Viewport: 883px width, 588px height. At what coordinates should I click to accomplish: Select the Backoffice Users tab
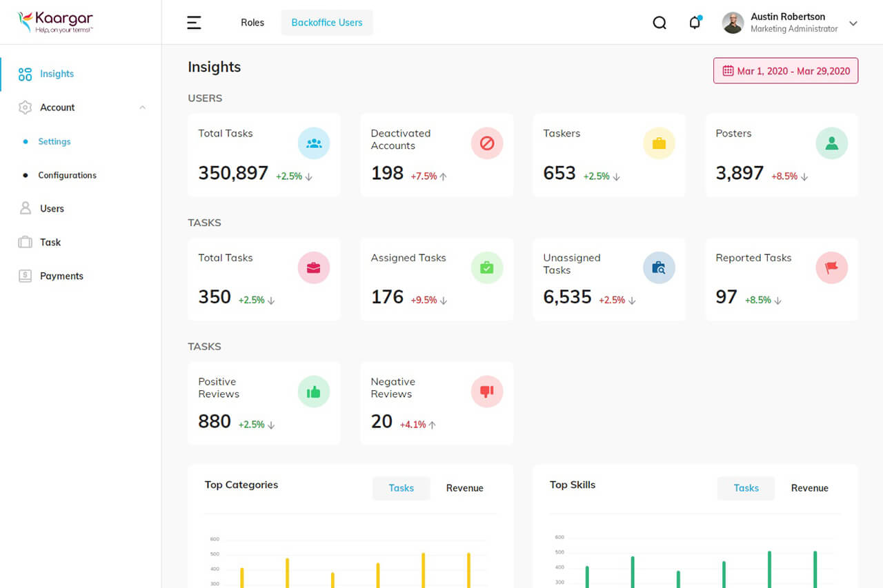click(327, 23)
